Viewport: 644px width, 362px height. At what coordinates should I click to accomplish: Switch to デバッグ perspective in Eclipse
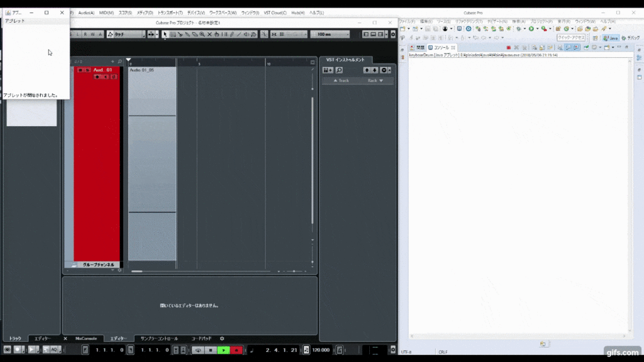click(631, 38)
